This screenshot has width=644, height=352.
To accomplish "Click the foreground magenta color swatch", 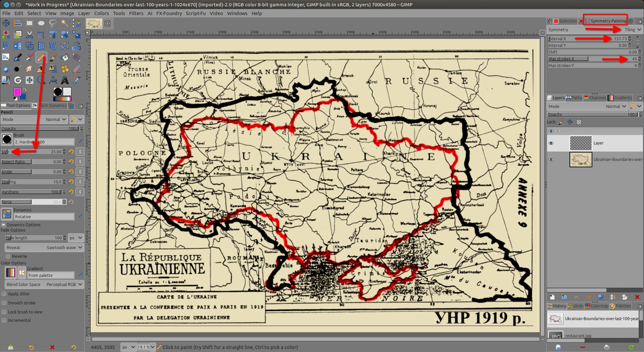I will coord(17,92).
